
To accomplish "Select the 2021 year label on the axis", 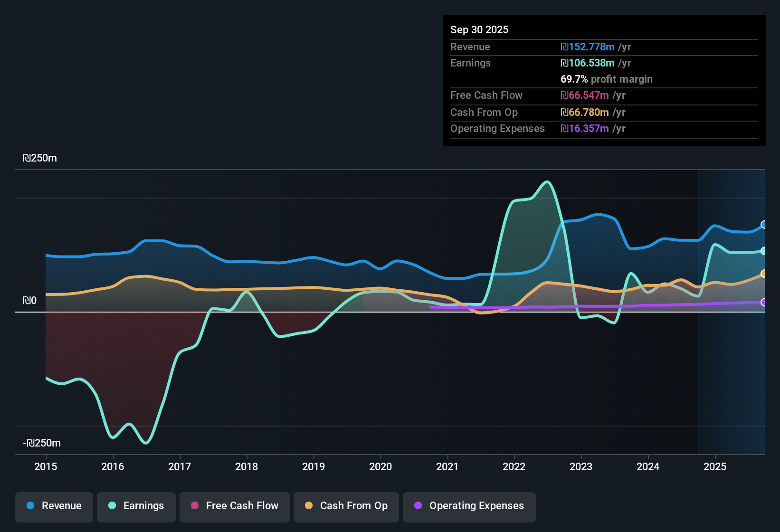I will coord(447,467).
